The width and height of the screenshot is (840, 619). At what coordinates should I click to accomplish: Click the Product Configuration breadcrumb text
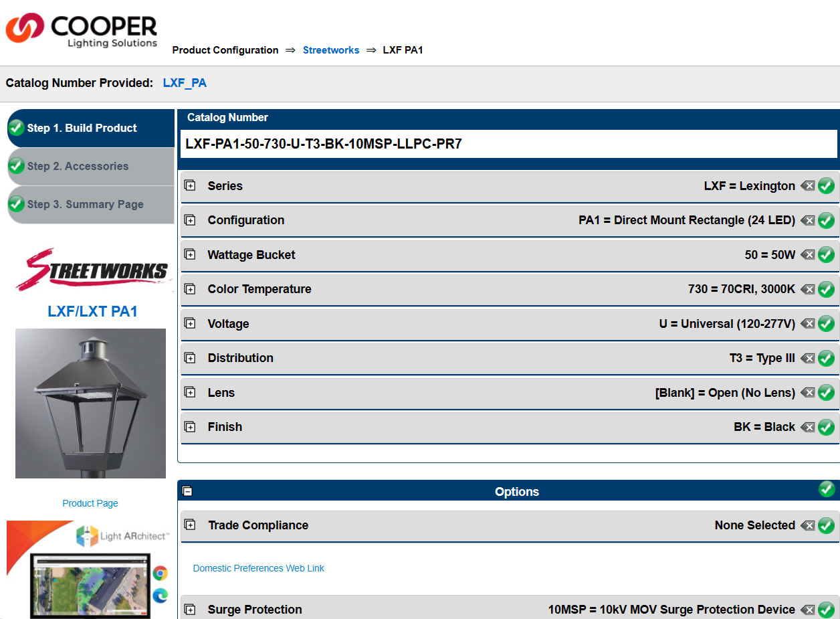click(225, 50)
